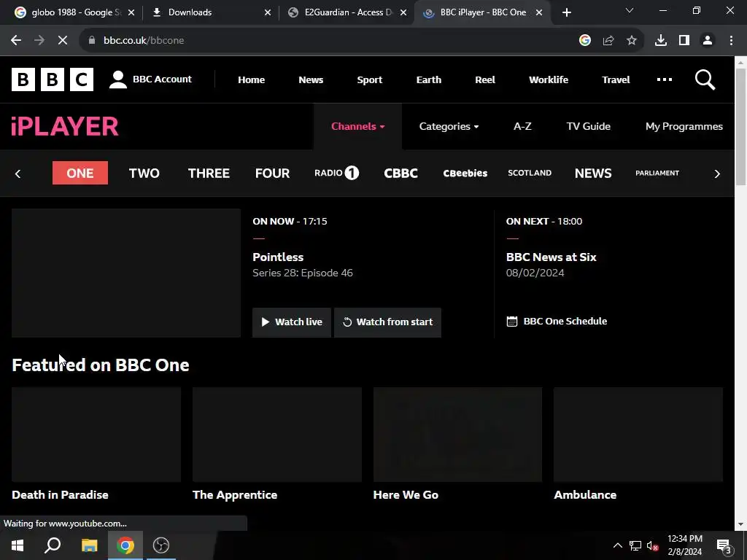This screenshot has height=560, width=747.
Task: Open the A-Z programme listing
Action: [522, 126]
